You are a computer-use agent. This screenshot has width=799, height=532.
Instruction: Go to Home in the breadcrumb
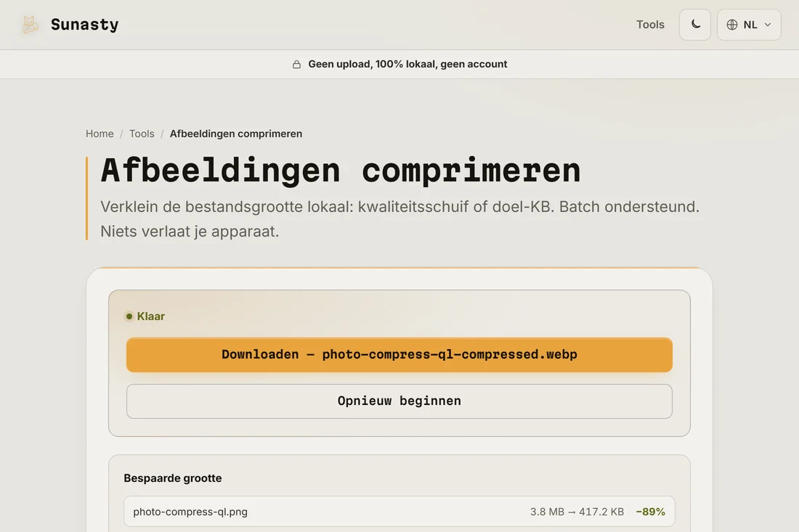click(x=100, y=134)
